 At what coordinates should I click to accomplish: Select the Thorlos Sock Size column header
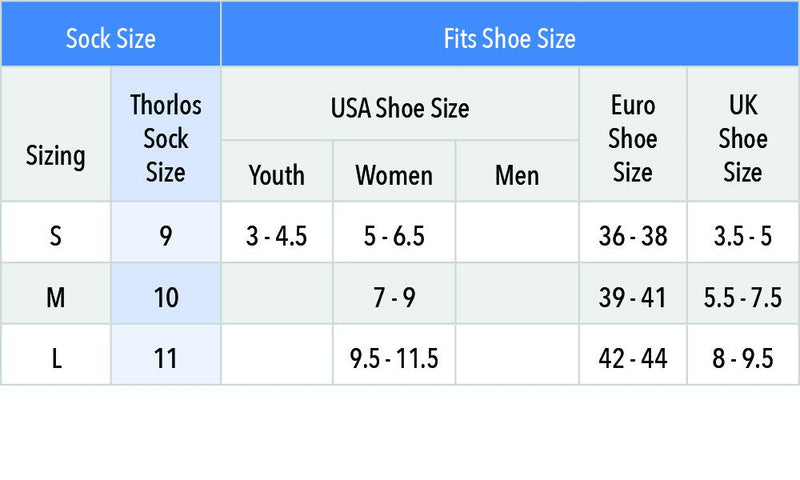[166, 134]
